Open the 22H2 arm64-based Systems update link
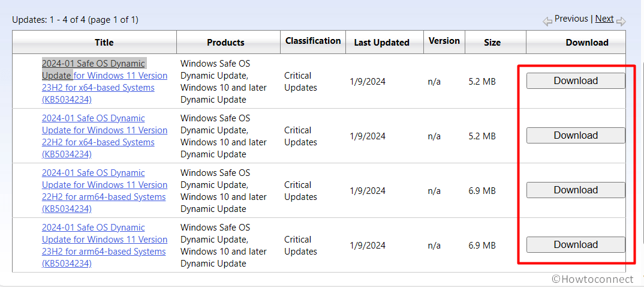 tap(104, 191)
